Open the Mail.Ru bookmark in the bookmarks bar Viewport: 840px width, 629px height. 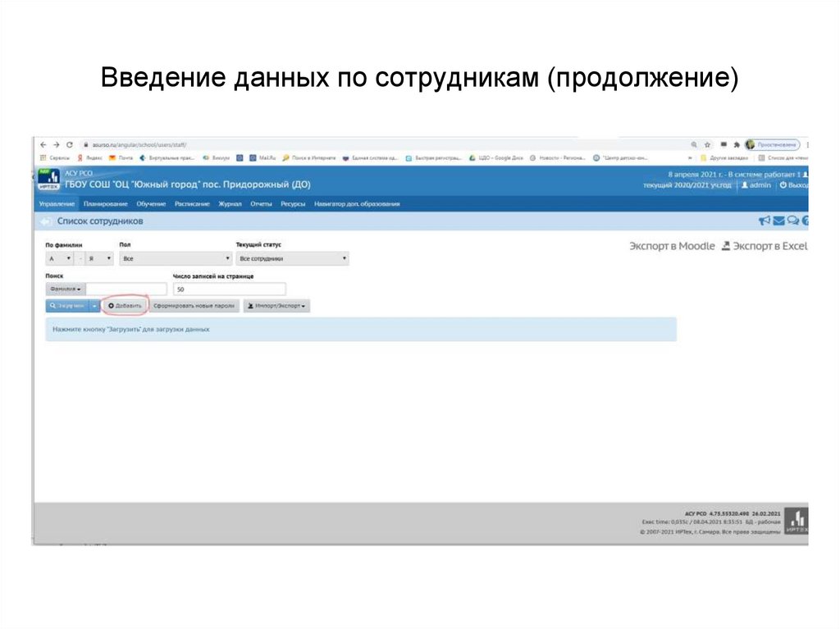coord(264,157)
